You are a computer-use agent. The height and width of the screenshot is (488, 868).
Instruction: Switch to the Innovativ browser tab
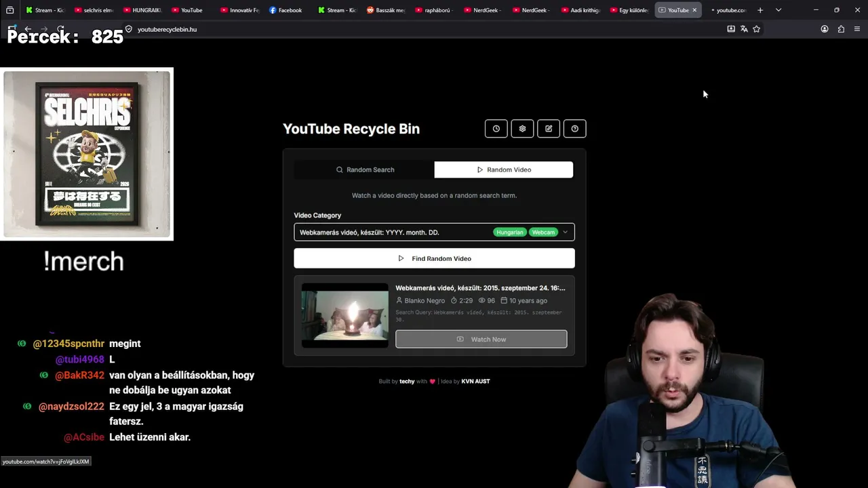239,10
